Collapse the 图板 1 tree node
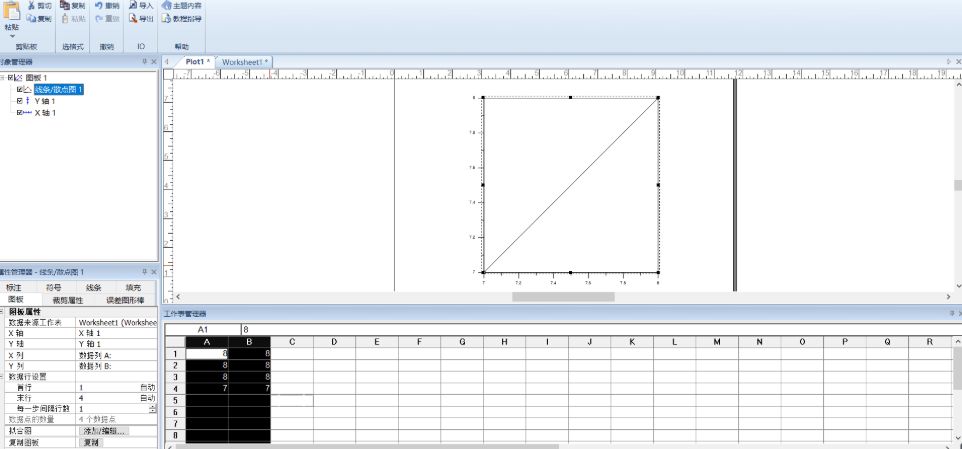Screen dimensions: 962x449 pos(3,78)
